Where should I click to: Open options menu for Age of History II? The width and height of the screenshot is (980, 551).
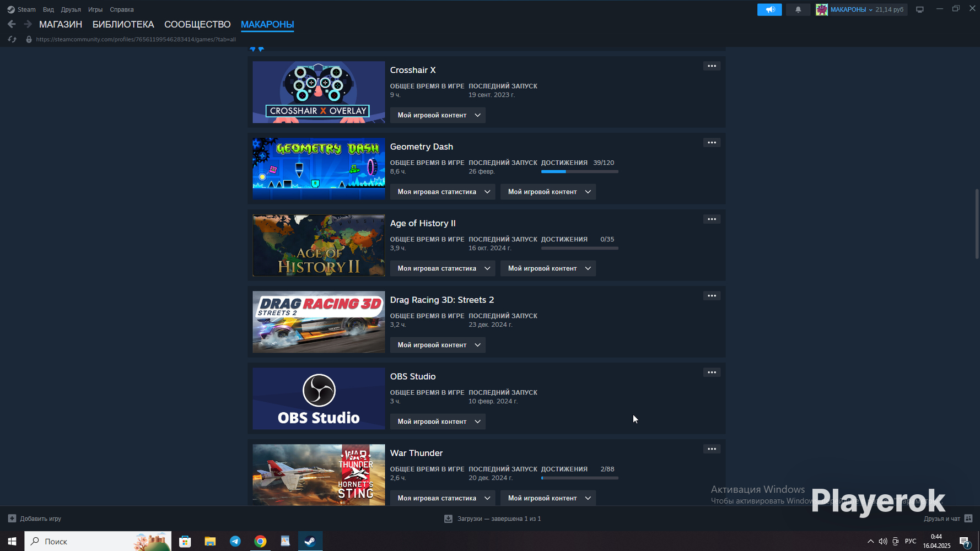click(712, 219)
